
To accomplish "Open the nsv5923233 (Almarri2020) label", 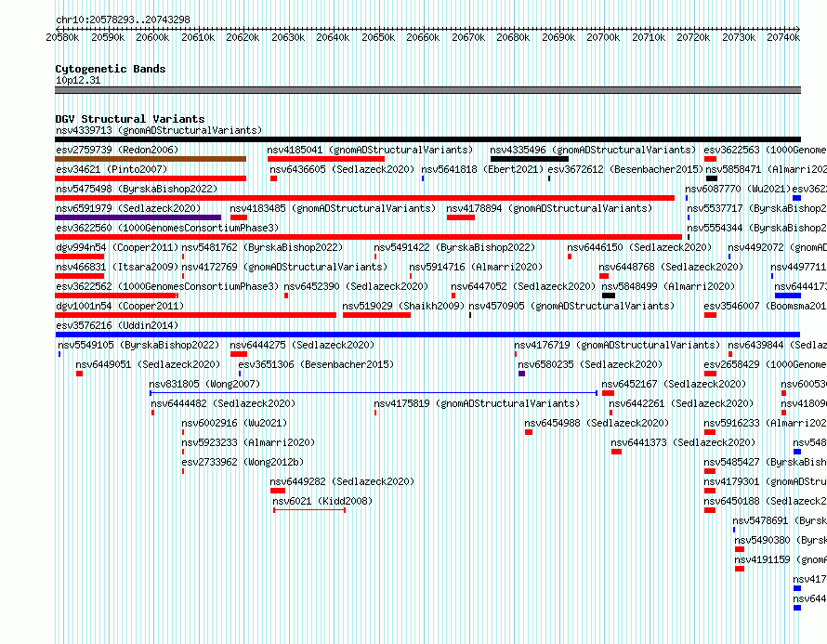I will click(248, 442).
